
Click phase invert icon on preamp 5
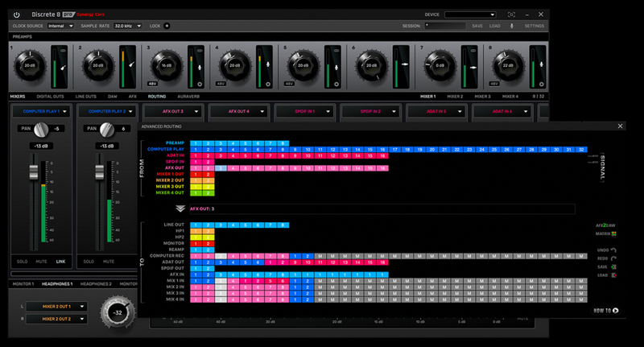336,85
